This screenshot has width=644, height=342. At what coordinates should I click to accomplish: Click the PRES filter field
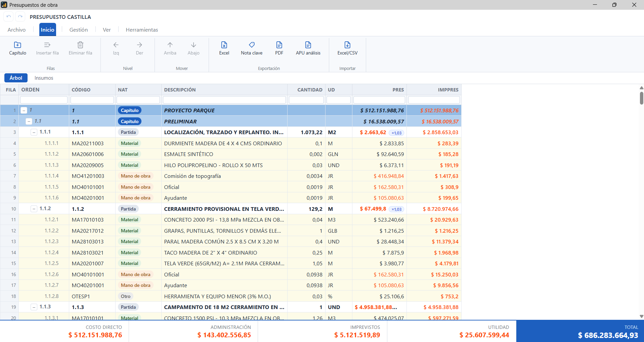(379, 100)
